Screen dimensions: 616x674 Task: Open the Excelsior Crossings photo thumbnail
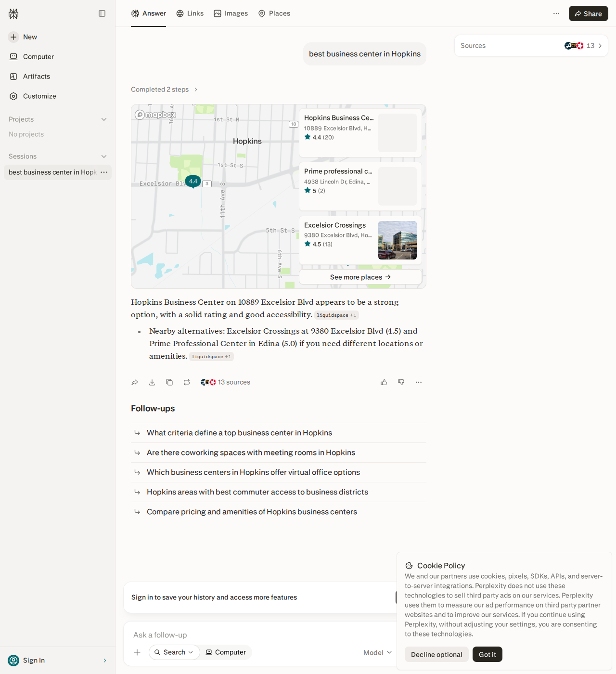[x=398, y=240]
